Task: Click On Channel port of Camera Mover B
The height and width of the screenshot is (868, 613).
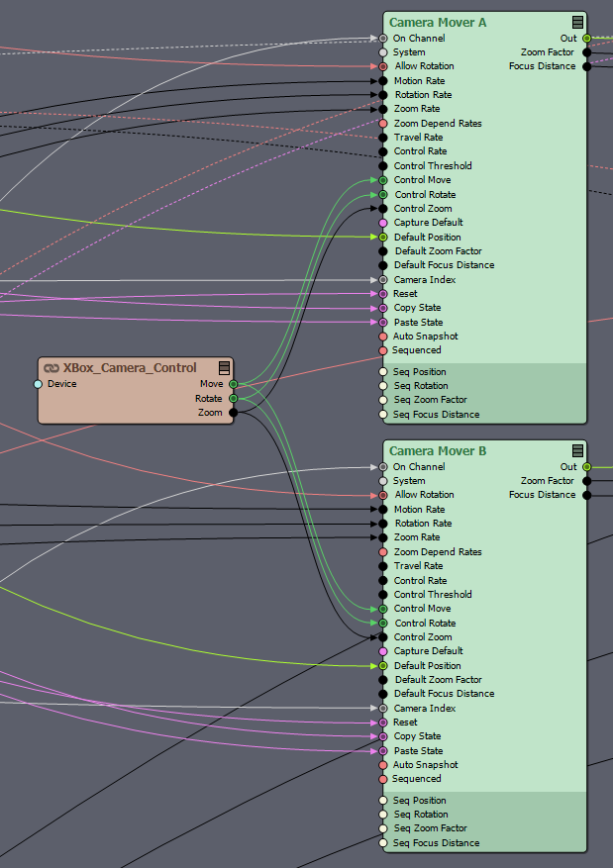Action: click(382, 467)
